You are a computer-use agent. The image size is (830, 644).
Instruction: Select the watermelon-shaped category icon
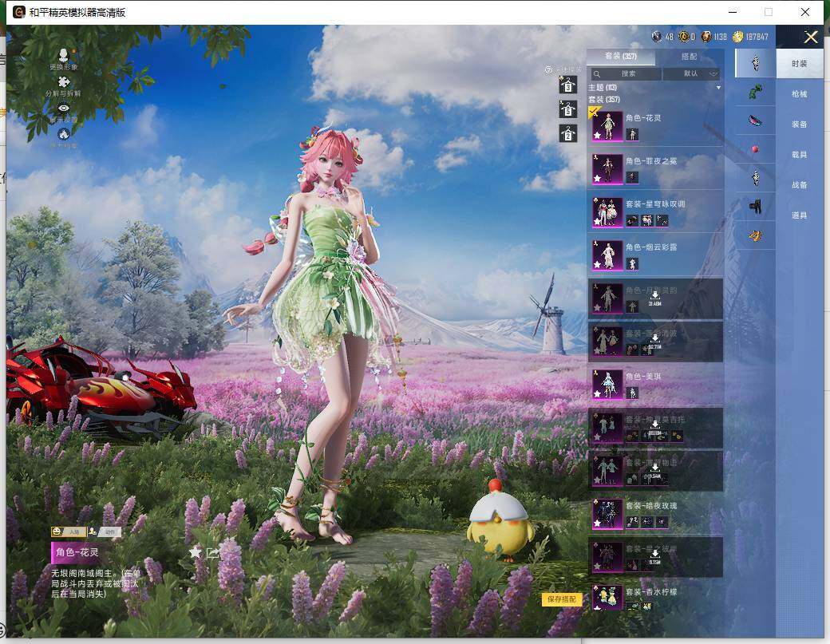(755, 121)
